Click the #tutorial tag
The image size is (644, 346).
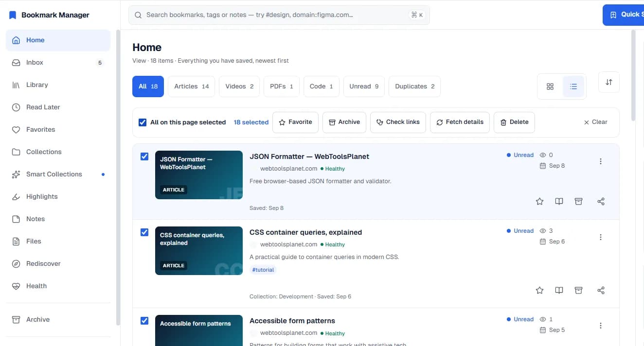(x=263, y=270)
